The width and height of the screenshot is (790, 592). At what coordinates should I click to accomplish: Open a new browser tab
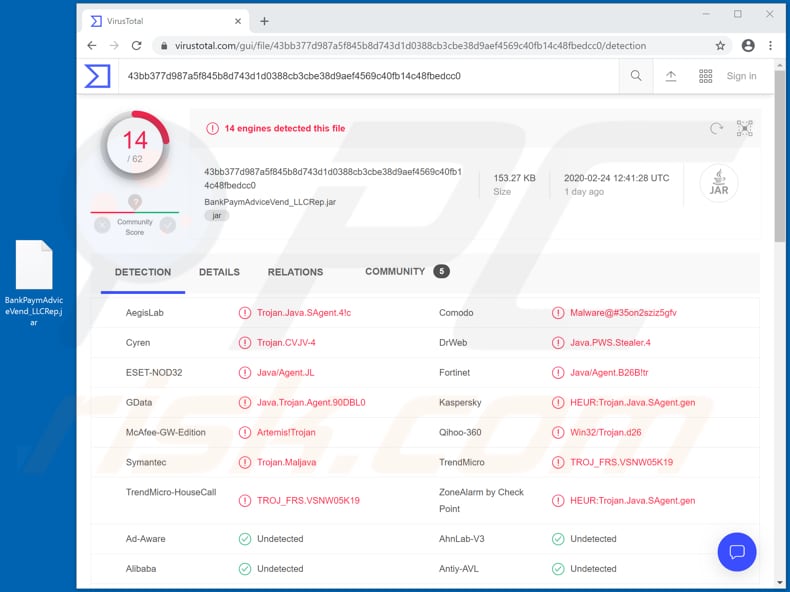point(264,21)
